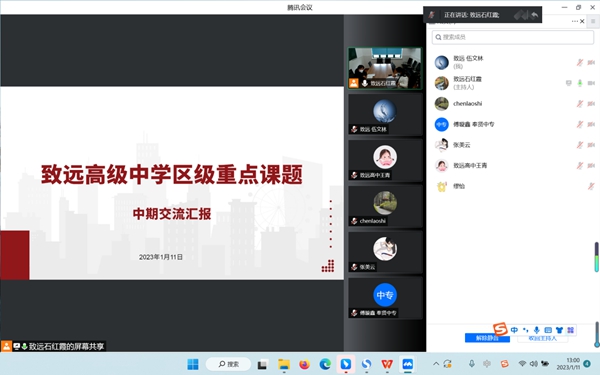The height and width of the screenshot is (375, 600).
Task: Click the screen sharing label 致远石红霞的屏幕共享
Action: click(67, 346)
